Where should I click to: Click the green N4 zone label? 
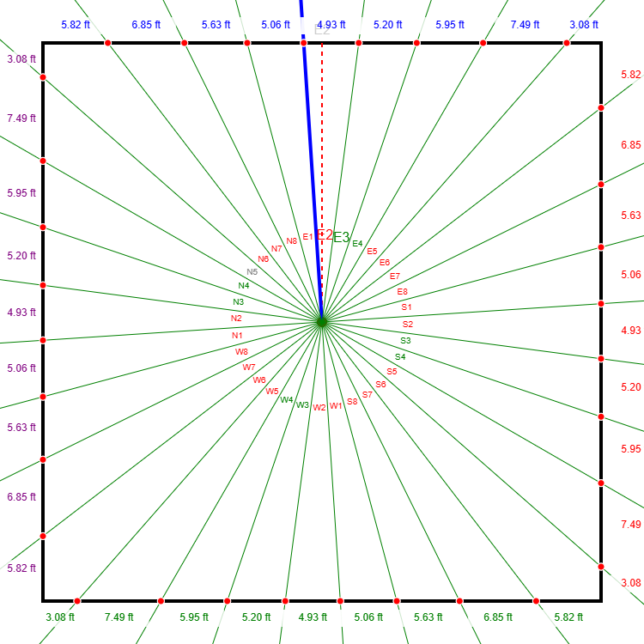244,285
